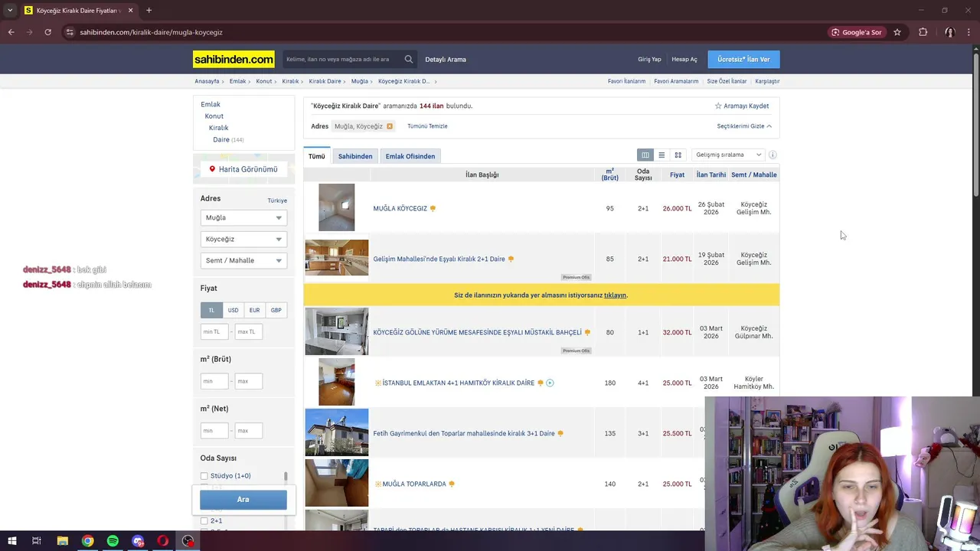This screenshot has height=551, width=980.
Task: Click Ücretsiz İlan Ver button
Action: coord(743,59)
